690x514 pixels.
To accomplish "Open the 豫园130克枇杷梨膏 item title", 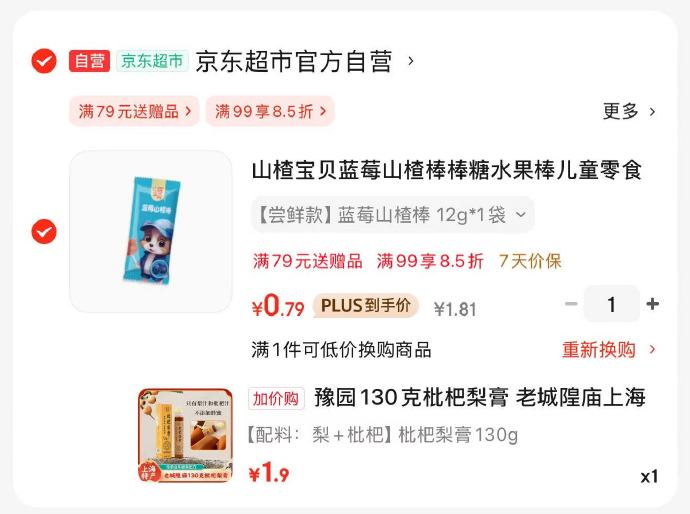I will click(x=480, y=397).
